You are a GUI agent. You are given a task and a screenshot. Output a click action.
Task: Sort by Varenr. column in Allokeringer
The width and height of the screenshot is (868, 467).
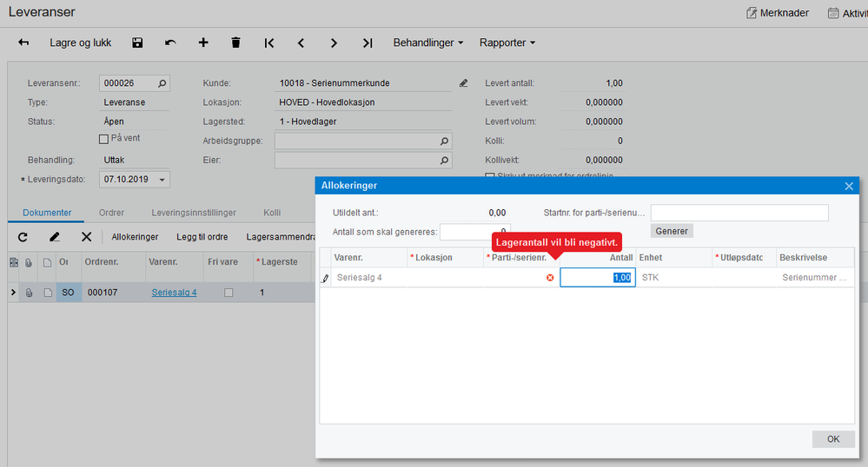click(x=368, y=258)
